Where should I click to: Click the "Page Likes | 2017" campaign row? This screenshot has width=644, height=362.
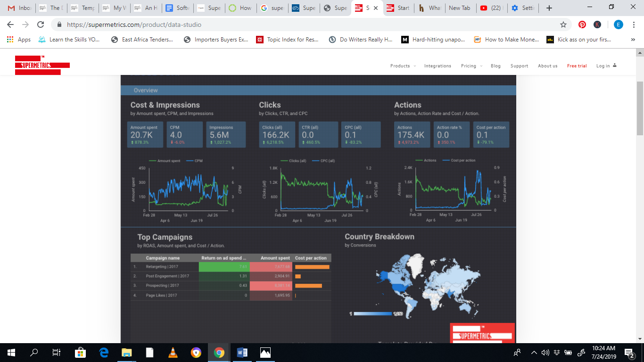pyautogui.click(x=231, y=296)
